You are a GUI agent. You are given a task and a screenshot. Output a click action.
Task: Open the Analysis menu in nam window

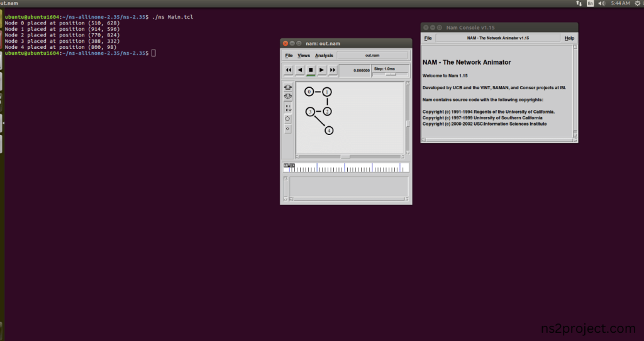tap(324, 55)
